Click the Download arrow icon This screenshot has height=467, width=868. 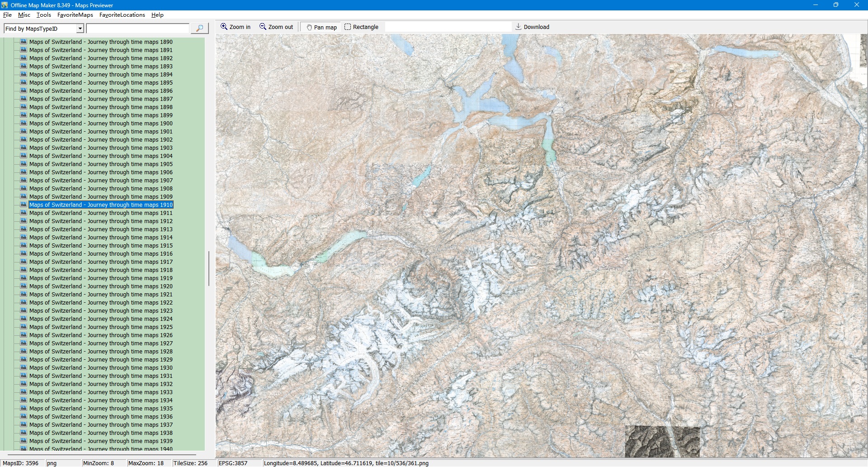pos(519,27)
